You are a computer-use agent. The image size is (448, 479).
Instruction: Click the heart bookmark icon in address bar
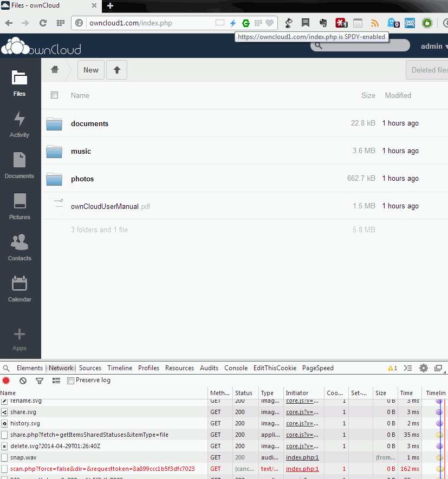pos(269,23)
